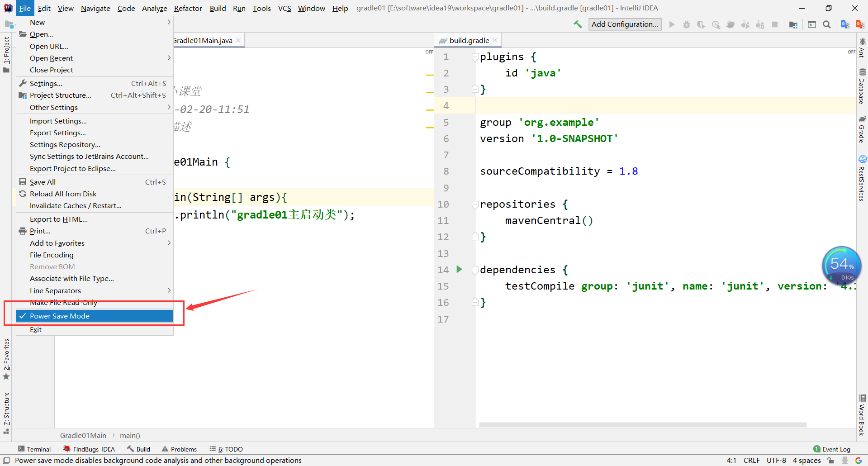868x466 pixels.
Task: Open the Database tool window
Action: [862, 86]
